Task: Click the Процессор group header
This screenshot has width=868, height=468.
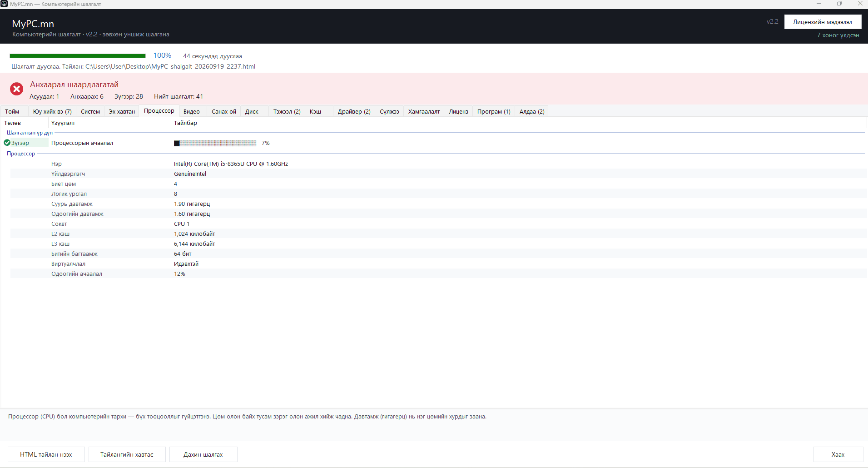Action: (x=21, y=154)
